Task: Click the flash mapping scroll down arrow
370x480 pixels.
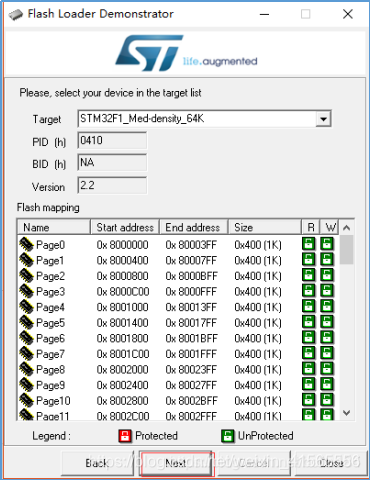Action: coord(346,413)
